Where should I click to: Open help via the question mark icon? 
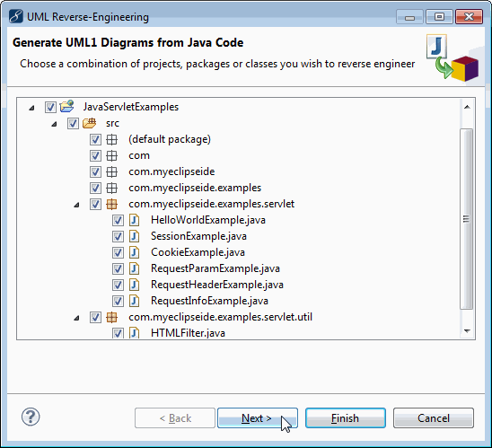(31, 417)
